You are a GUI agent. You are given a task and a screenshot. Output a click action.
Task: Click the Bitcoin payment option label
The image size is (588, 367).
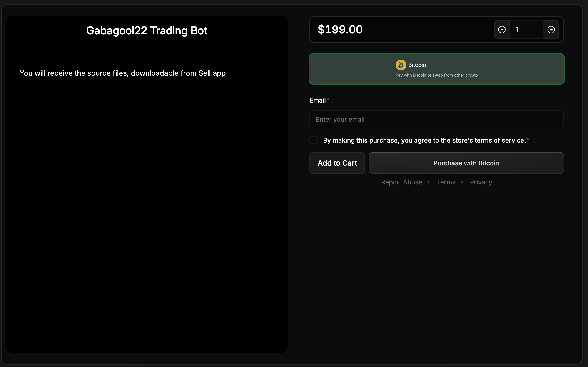tap(417, 65)
